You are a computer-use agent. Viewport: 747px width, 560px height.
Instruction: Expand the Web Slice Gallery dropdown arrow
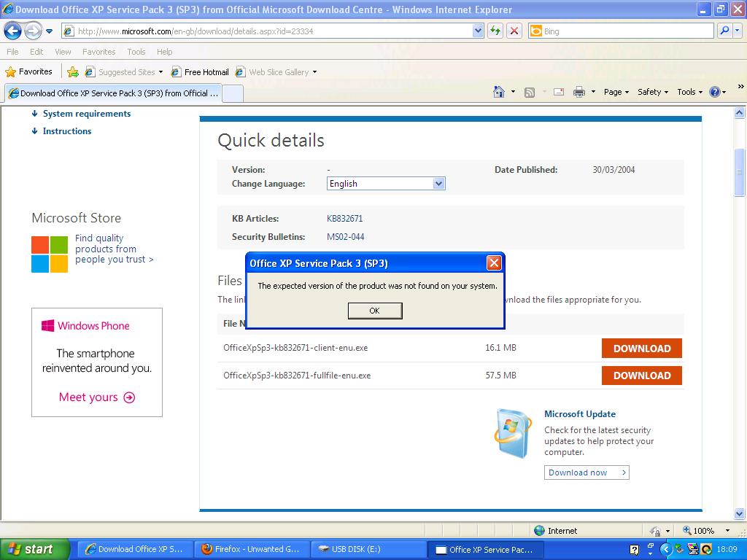pyautogui.click(x=314, y=72)
